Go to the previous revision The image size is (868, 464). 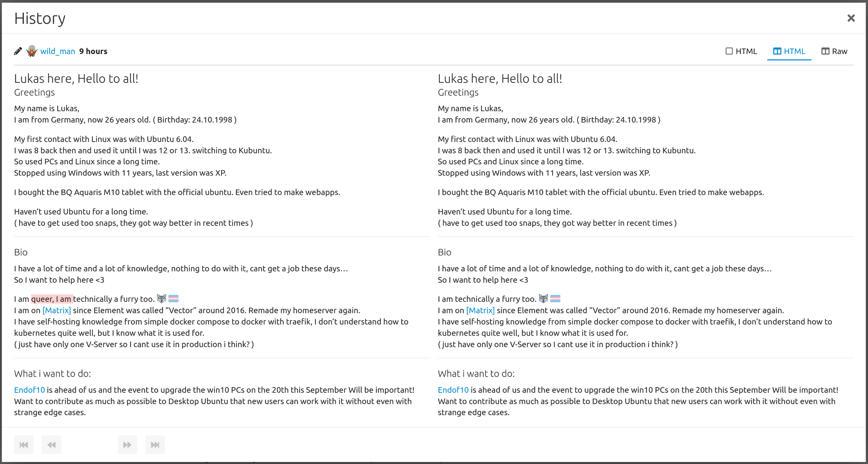click(51, 445)
